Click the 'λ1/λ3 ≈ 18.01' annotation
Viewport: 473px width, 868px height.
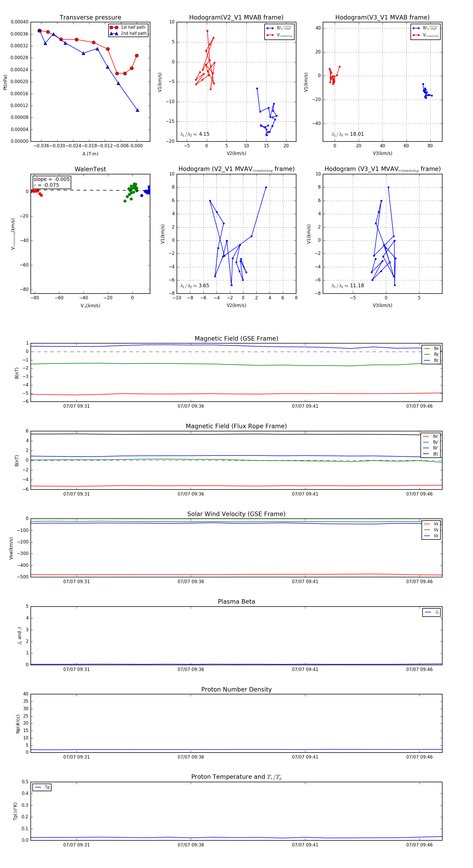(347, 134)
